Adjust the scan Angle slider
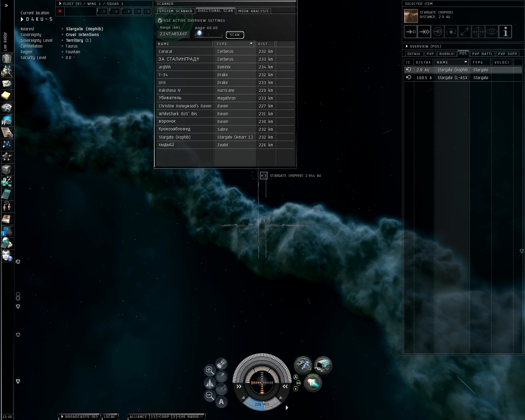 [x=208, y=34]
